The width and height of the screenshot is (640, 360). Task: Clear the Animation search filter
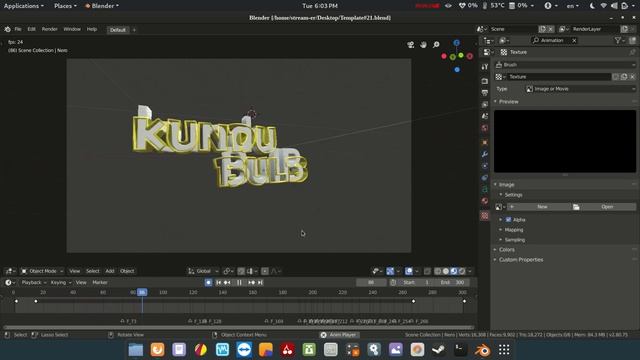point(574,40)
